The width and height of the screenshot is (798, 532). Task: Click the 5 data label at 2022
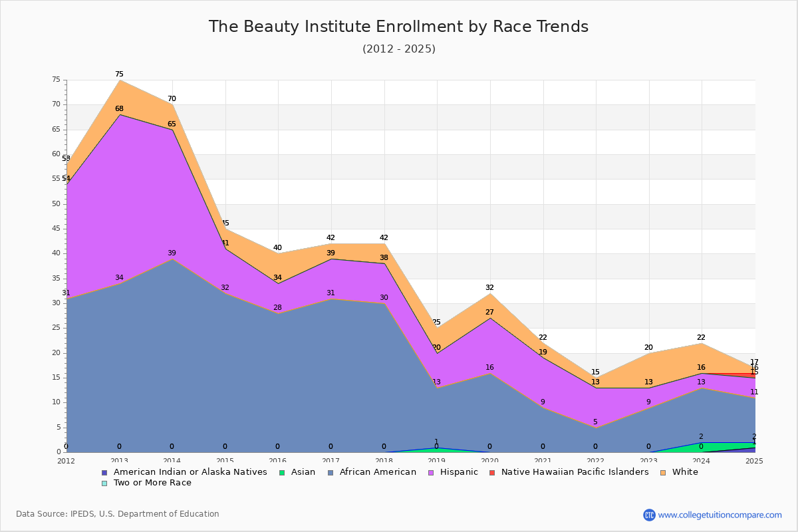point(595,422)
